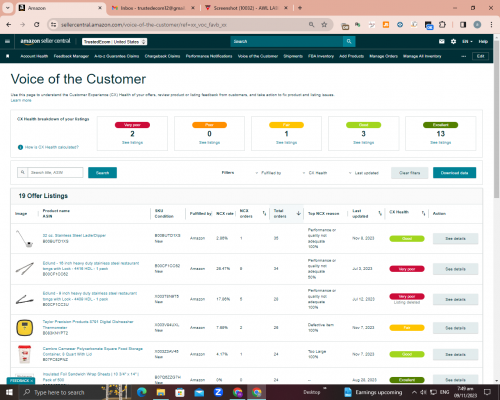This screenshot has width=500, height=400.
Task: Open Microsoft Edge from the taskbar
Action: (142, 392)
